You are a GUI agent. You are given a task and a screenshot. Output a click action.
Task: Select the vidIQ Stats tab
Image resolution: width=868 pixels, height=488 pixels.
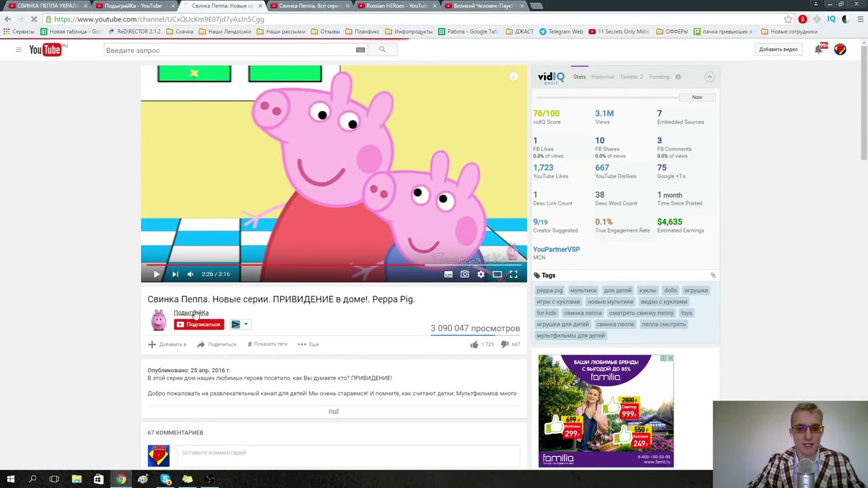pos(580,77)
